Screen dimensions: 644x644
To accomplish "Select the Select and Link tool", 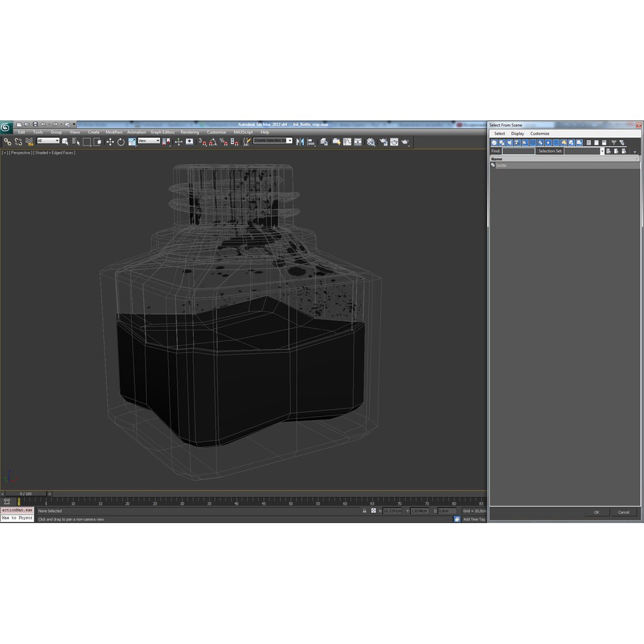I will 7,142.
